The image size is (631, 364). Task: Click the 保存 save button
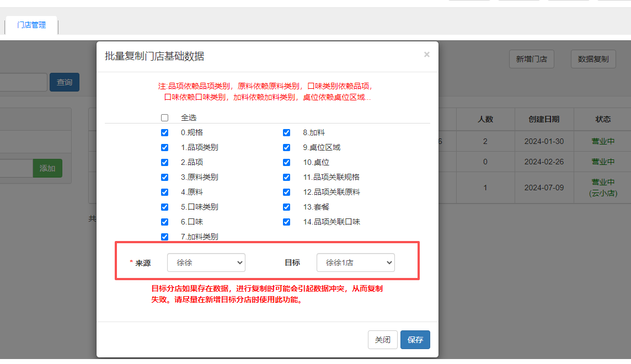click(415, 340)
